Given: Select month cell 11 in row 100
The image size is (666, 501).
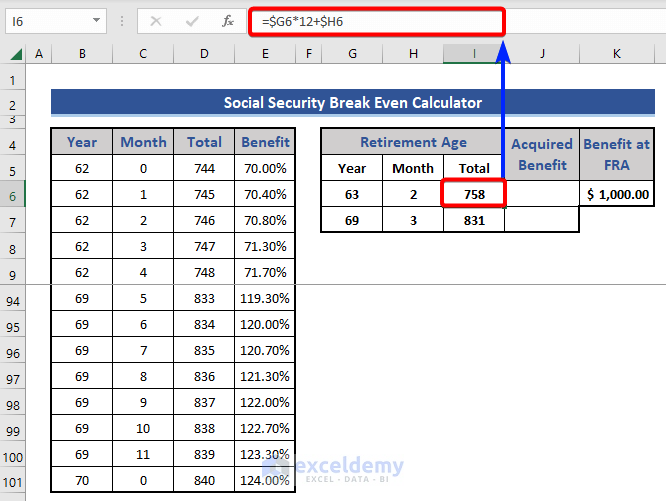Looking at the screenshot, I should (x=143, y=454).
